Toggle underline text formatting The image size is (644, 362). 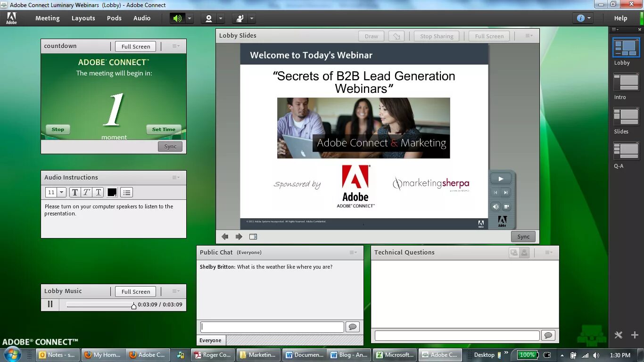point(99,192)
